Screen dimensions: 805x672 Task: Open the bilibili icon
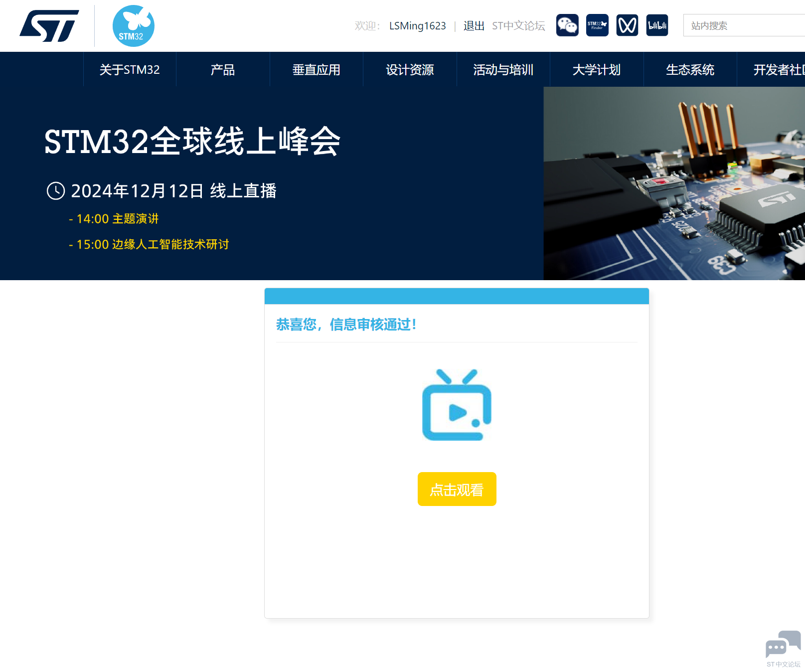tap(657, 25)
